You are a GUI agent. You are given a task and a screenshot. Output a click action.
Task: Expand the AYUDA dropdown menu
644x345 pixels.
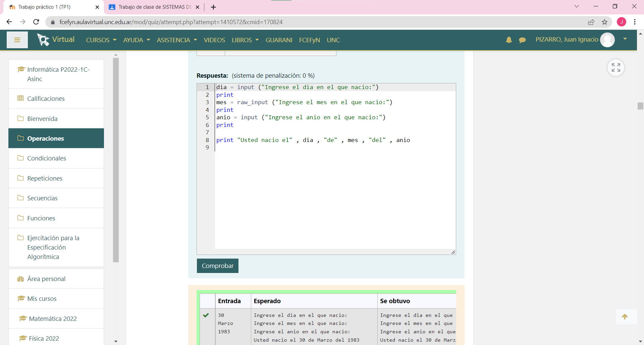click(136, 40)
